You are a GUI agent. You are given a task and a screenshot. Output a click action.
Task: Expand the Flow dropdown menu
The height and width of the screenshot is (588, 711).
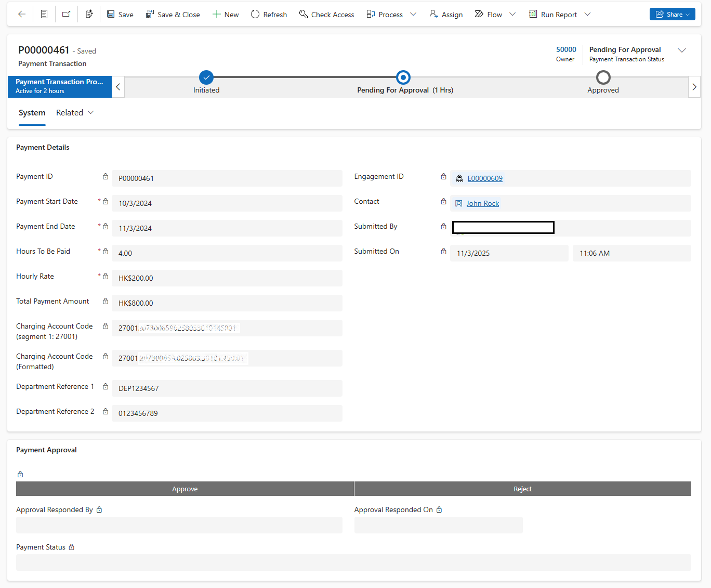[x=512, y=15]
